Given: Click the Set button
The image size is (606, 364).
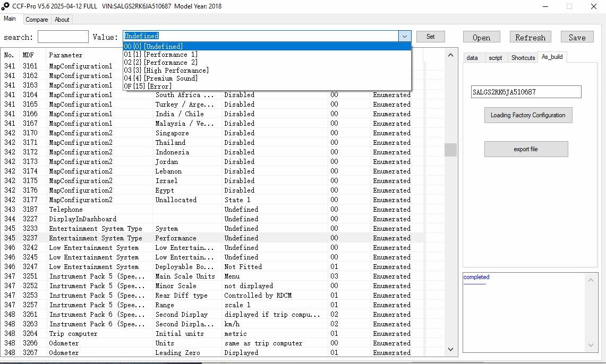Looking at the screenshot, I should click(431, 37).
